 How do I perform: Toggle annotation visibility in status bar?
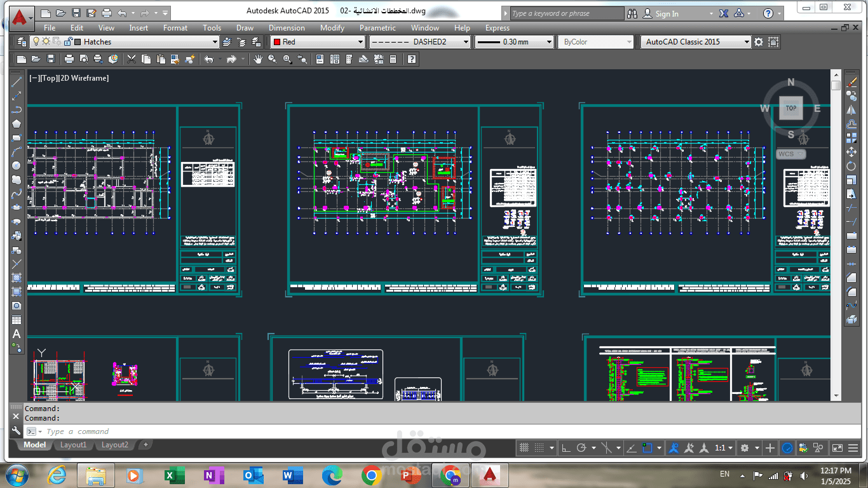tap(674, 448)
